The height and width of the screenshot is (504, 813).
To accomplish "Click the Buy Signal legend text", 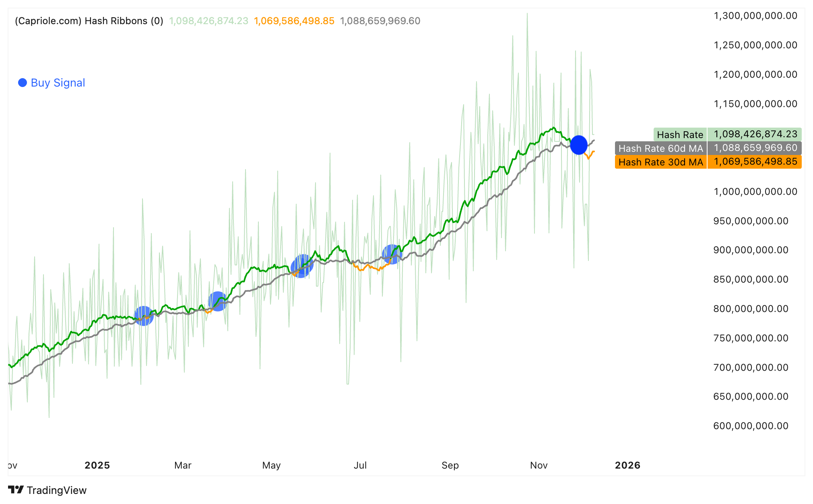I will [x=58, y=83].
